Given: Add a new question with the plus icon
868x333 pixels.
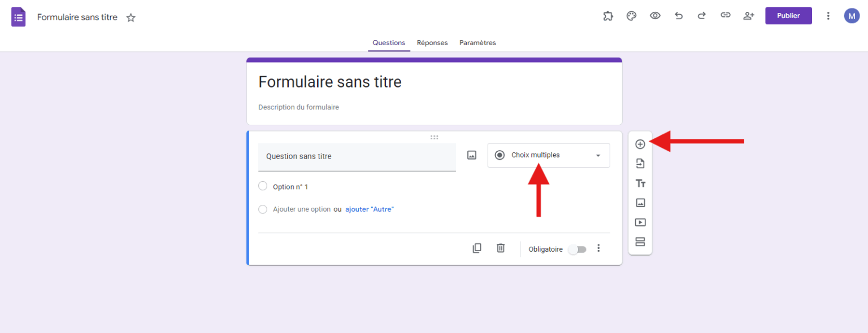Looking at the screenshot, I should 640,144.
